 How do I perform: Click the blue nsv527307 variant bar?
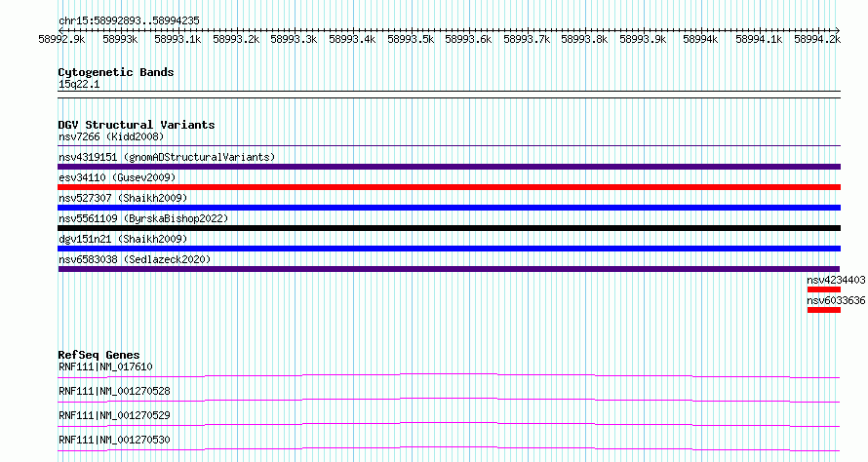(449, 208)
